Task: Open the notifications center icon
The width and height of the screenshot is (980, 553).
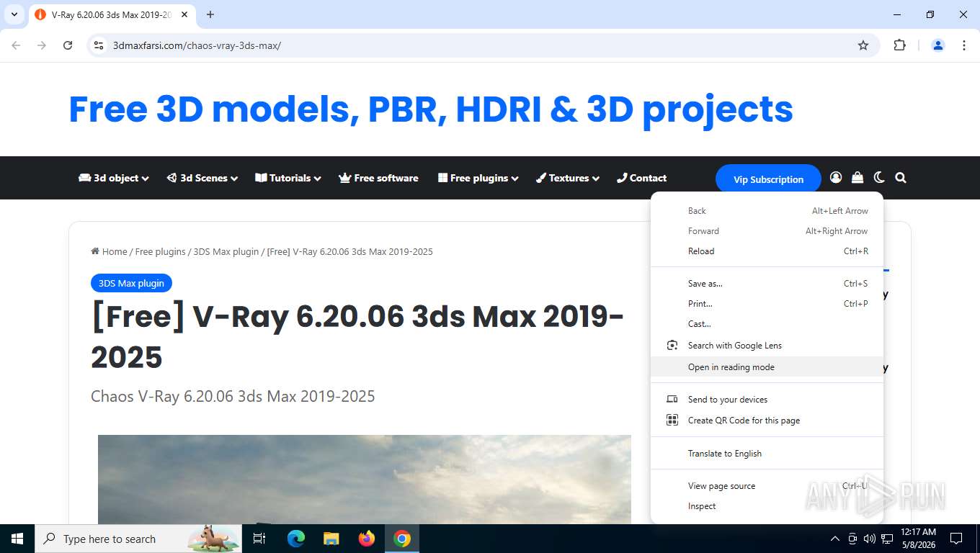Action: (x=956, y=539)
